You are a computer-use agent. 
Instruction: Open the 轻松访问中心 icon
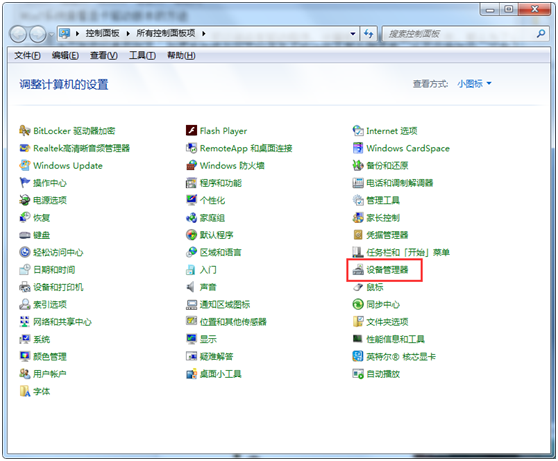click(x=24, y=252)
